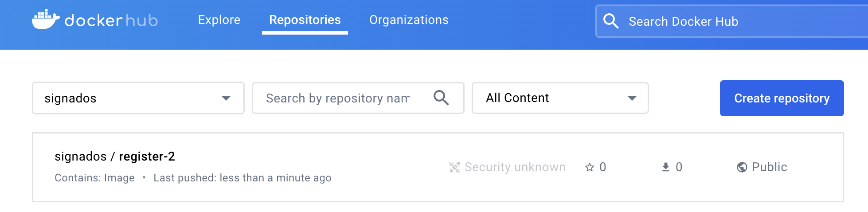868x212 pixels.
Task: Expand the All Content filter dropdown
Action: [560, 98]
